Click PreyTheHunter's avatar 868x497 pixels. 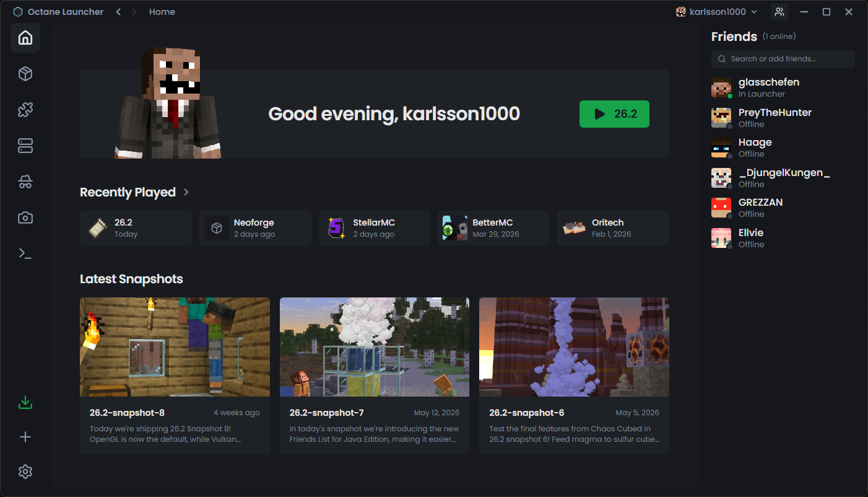721,118
